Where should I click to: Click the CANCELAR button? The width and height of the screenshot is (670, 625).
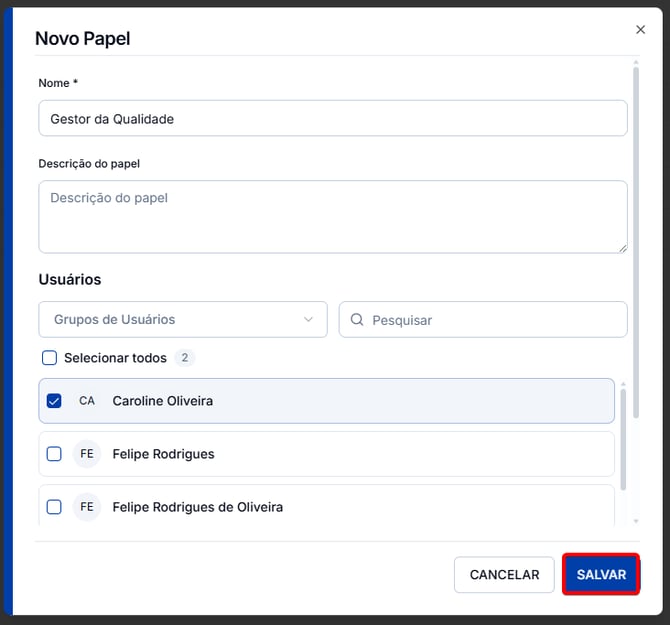click(x=504, y=575)
